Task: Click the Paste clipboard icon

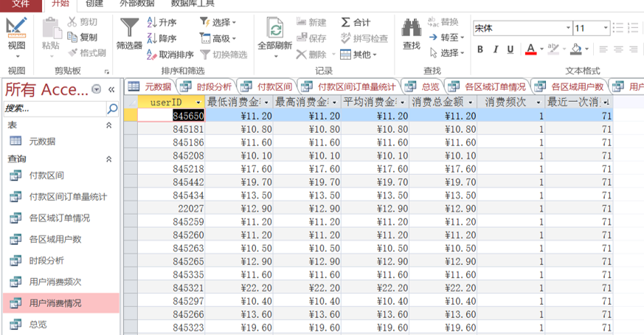Action: 50,30
